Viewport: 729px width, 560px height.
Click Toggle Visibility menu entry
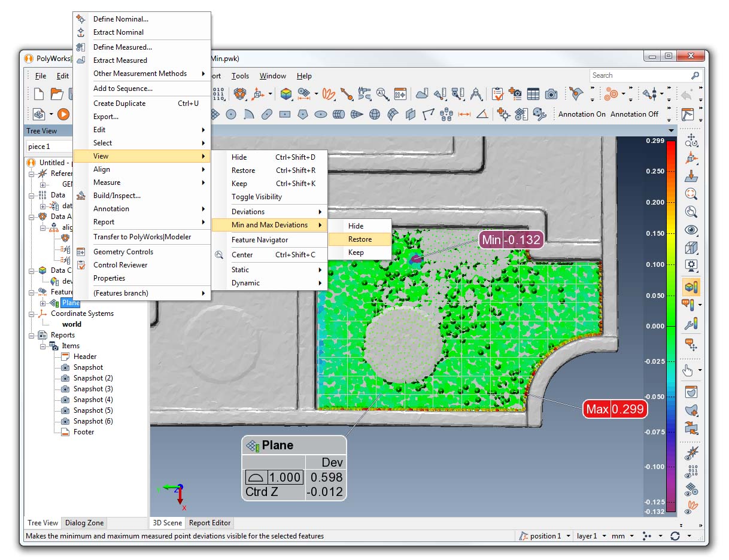click(270, 197)
